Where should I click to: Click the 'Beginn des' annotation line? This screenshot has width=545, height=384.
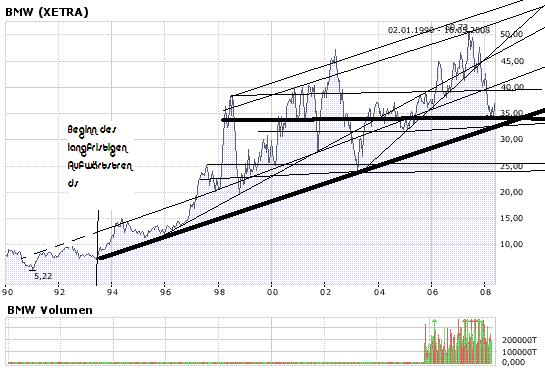92,130
